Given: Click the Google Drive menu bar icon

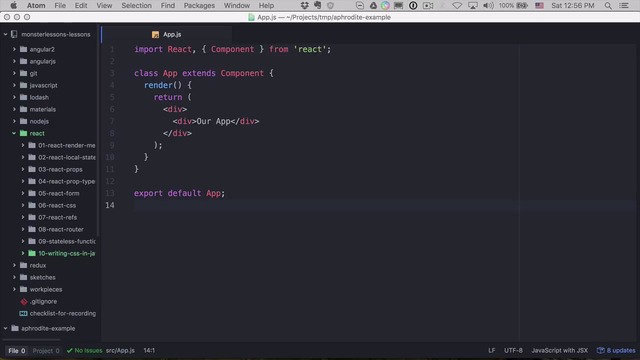Looking at the screenshot, I should coord(373,5).
